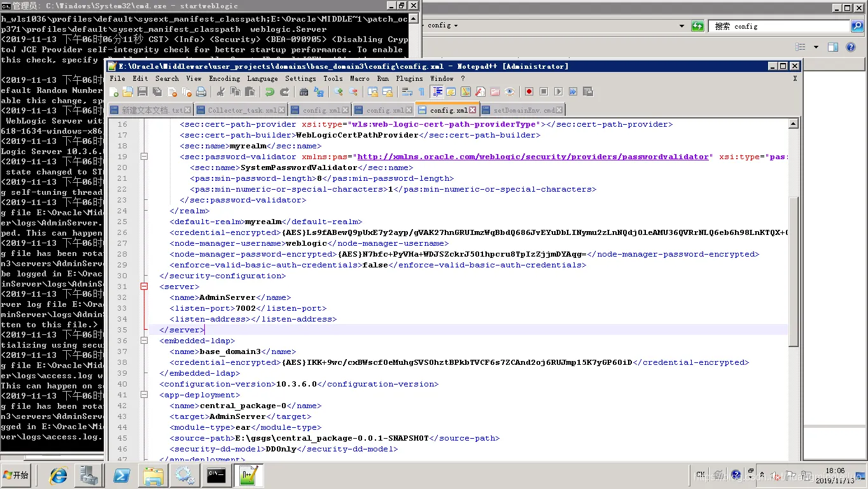Click the Save All toolbar icon
This screenshot has height=489, width=868.
pos(157,92)
